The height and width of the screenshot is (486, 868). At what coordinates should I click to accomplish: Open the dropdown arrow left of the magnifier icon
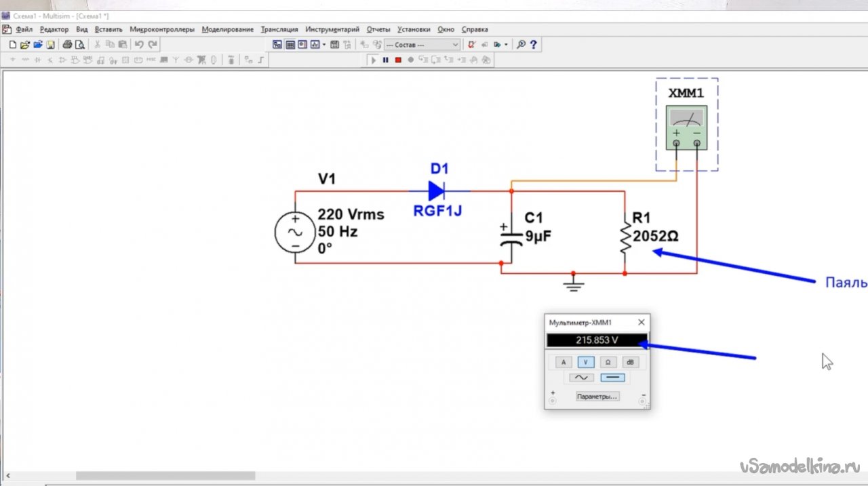(507, 45)
